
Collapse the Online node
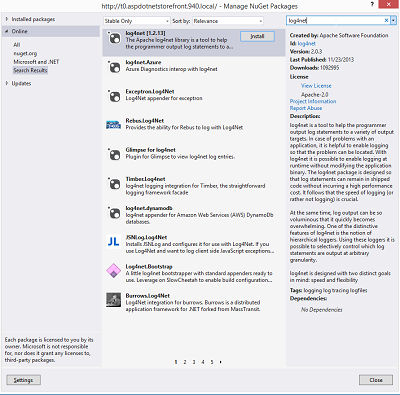click(x=7, y=31)
